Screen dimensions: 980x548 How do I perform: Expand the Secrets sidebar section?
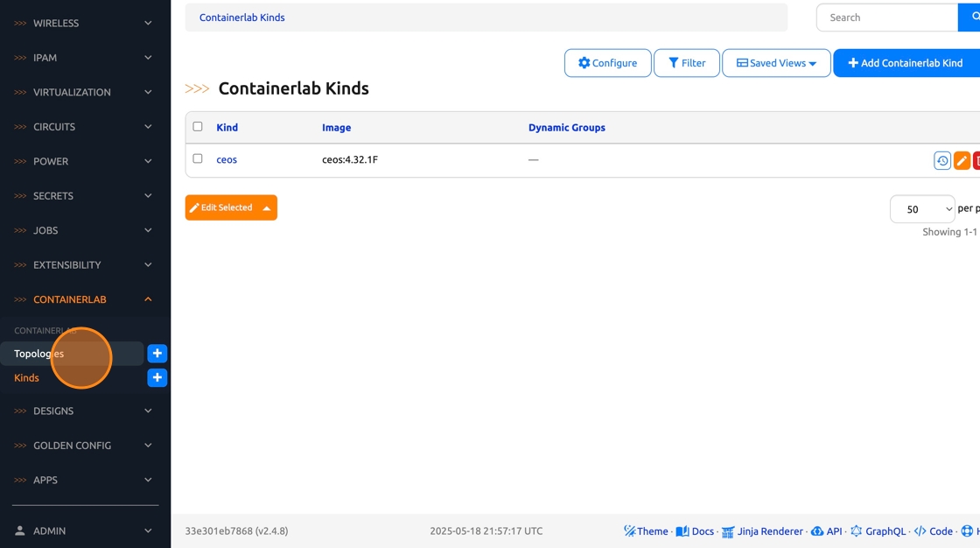click(x=85, y=196)
